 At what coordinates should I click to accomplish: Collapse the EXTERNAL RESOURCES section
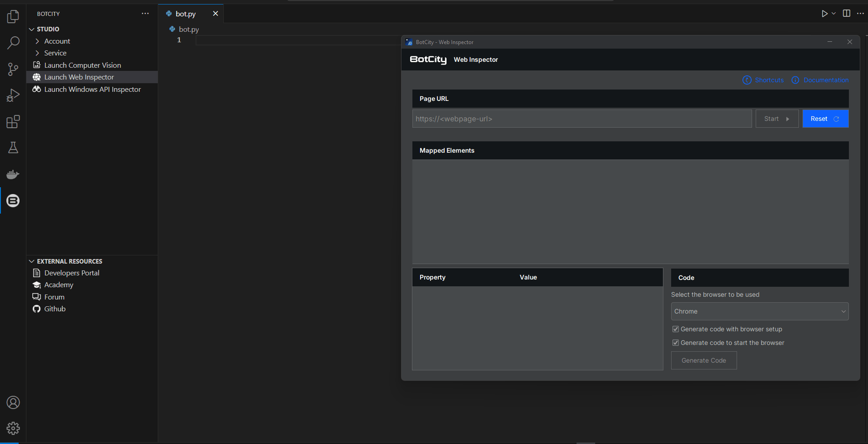pos(32,261)
